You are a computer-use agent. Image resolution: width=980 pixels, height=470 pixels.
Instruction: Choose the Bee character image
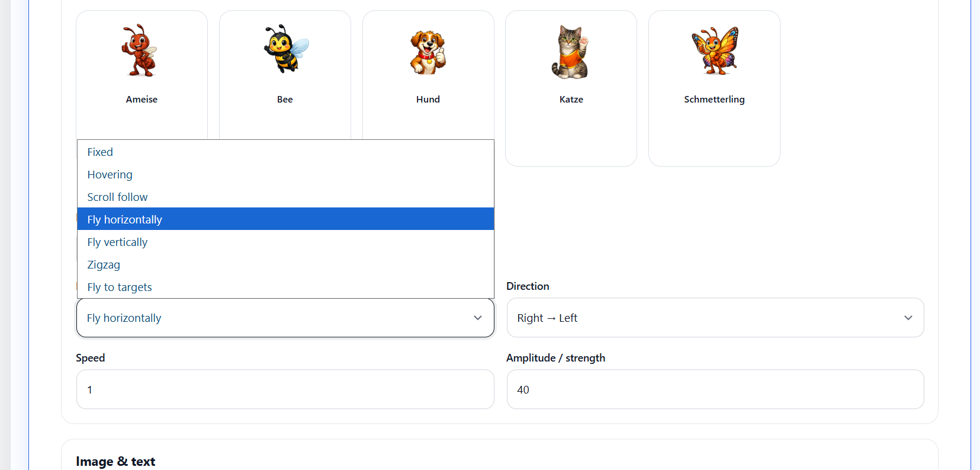[x=286, y=50]
